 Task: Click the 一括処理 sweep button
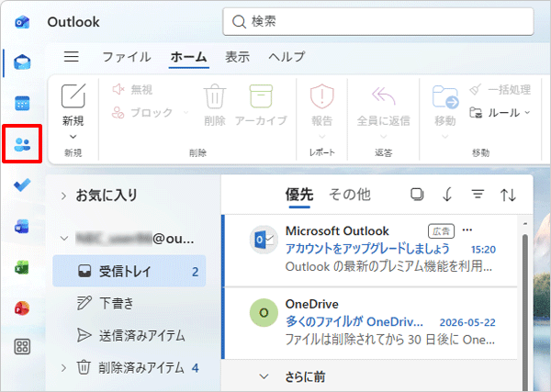tap(500, 90)
